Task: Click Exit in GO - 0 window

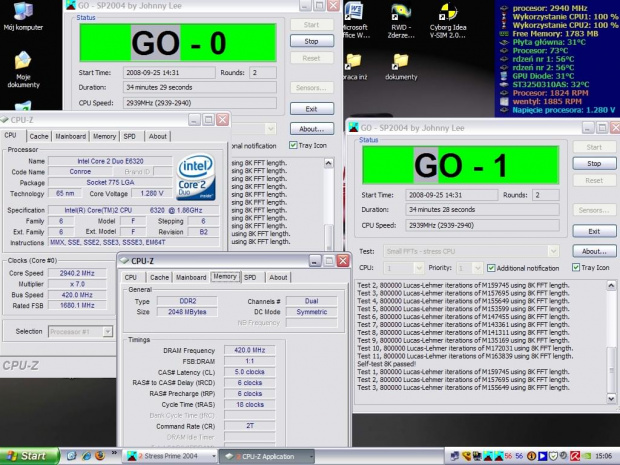Action: [312, 109]
